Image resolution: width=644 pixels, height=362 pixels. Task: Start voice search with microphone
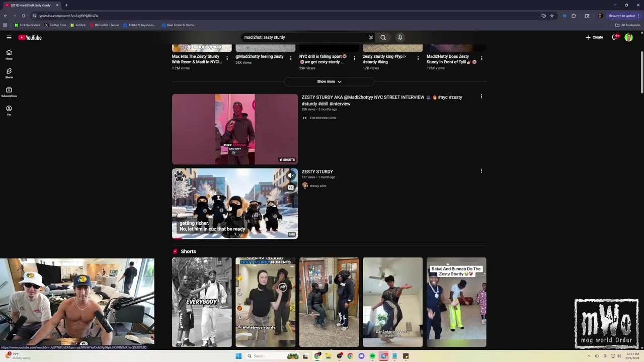(x=400, y=37)
